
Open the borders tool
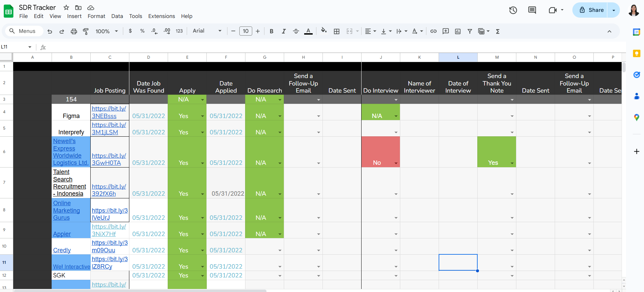click(x=337, y=31)
